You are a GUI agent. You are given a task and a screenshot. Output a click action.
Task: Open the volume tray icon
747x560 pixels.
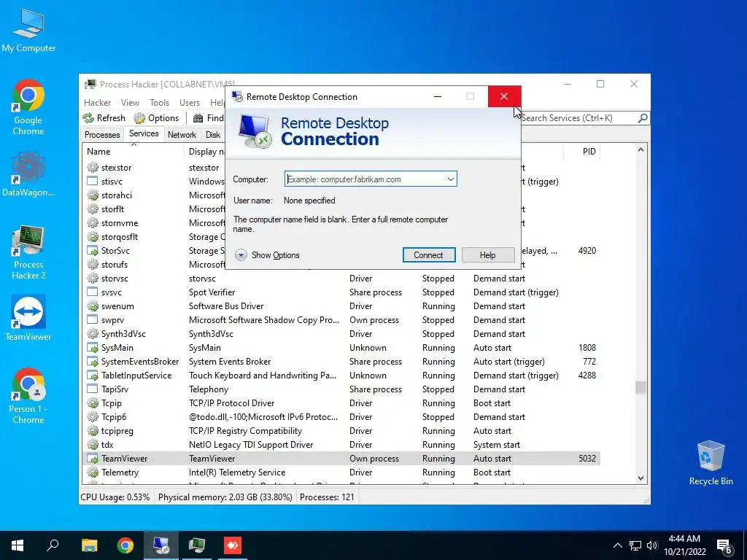click(652, 545)
